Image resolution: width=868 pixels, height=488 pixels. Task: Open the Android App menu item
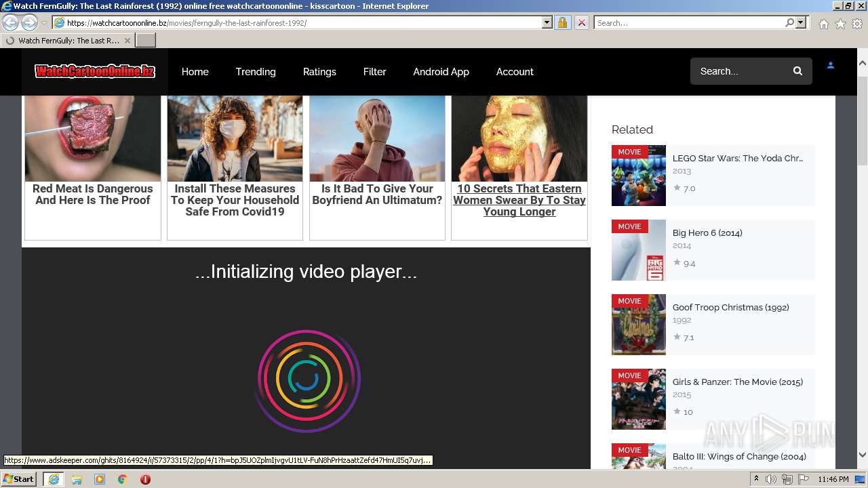pyautogui.click(x=441, y=71)
